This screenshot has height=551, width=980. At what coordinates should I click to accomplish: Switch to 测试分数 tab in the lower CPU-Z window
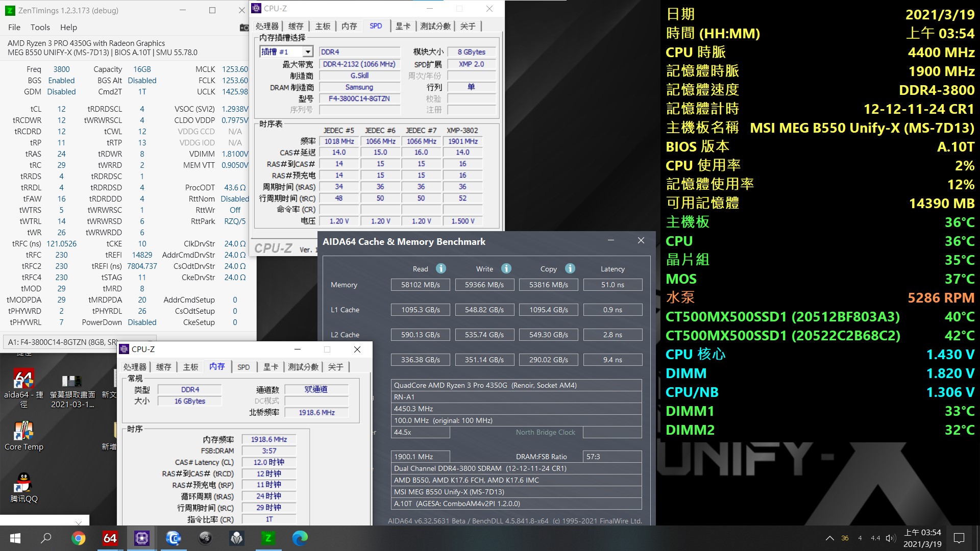pyautogui.click(x=303, y=367)
